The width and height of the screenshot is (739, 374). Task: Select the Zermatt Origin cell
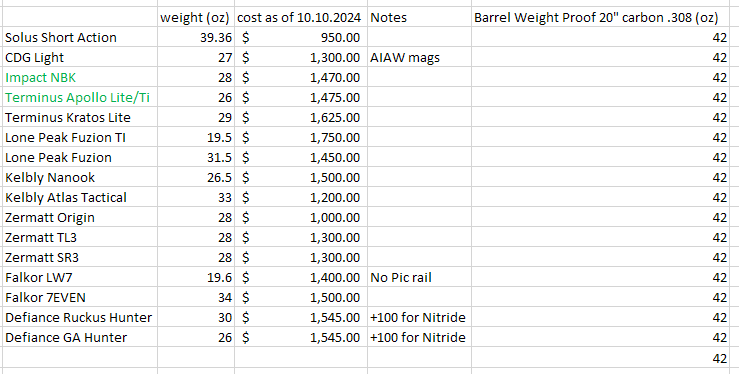(79, 218)
